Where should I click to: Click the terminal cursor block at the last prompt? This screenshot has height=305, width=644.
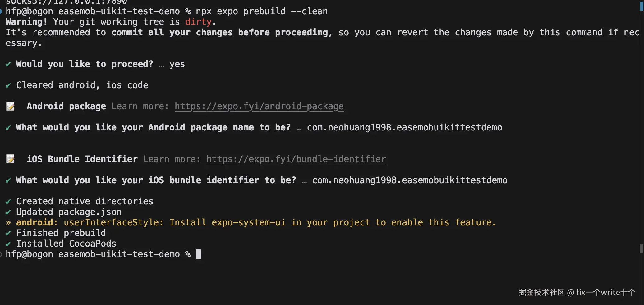coord(198,254)
